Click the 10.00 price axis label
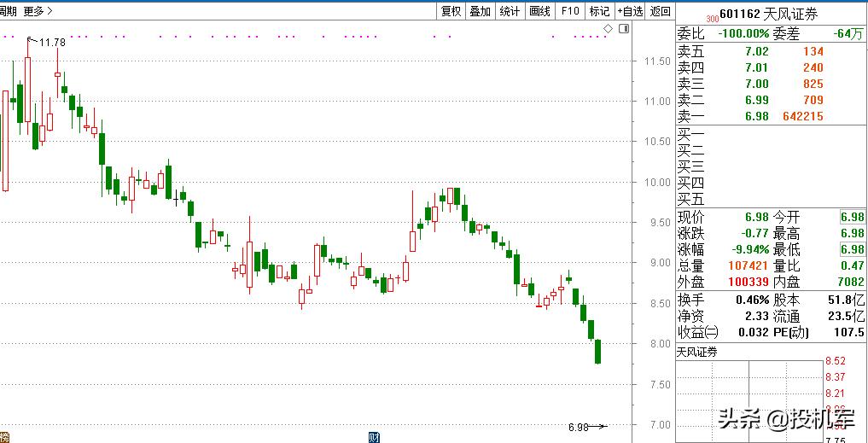This screenshot has width=868, height=443. tap(657, 182)
